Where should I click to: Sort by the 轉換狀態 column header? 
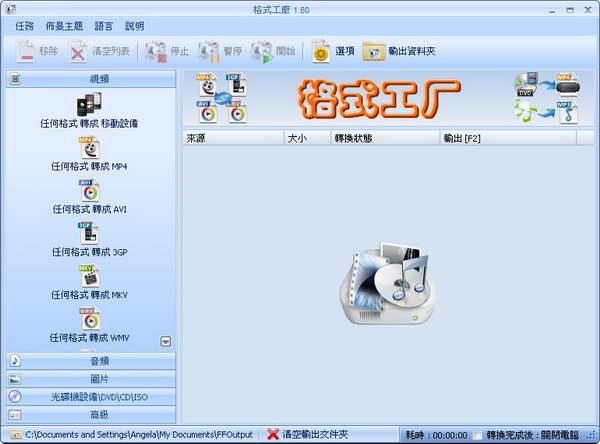click(x=384, y=139)
